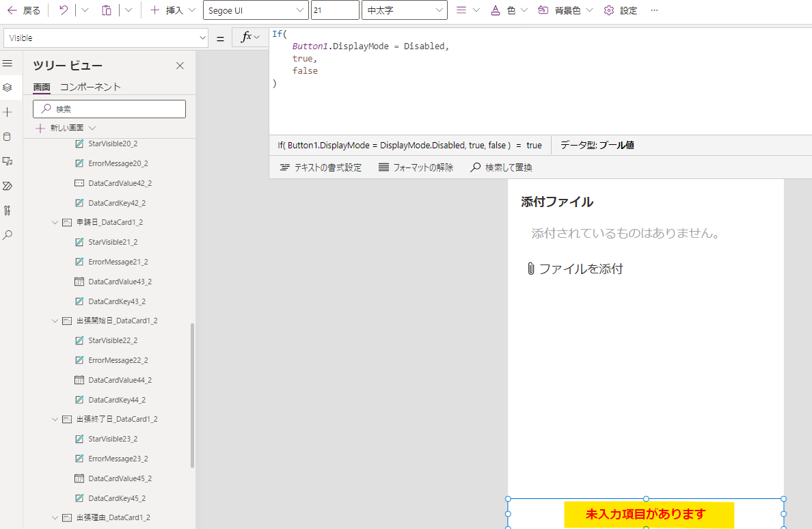Click the tree view 検索 search box

(x=109, y=109)
